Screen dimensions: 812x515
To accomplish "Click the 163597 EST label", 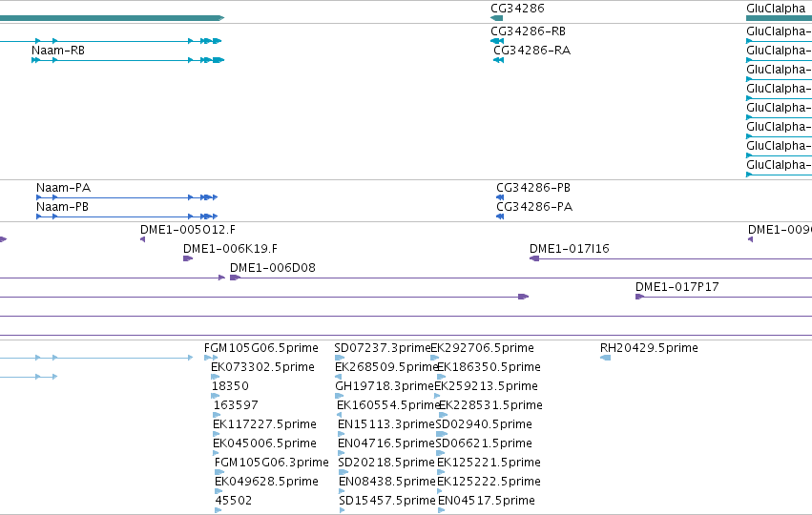I will (x=236, y=405).
